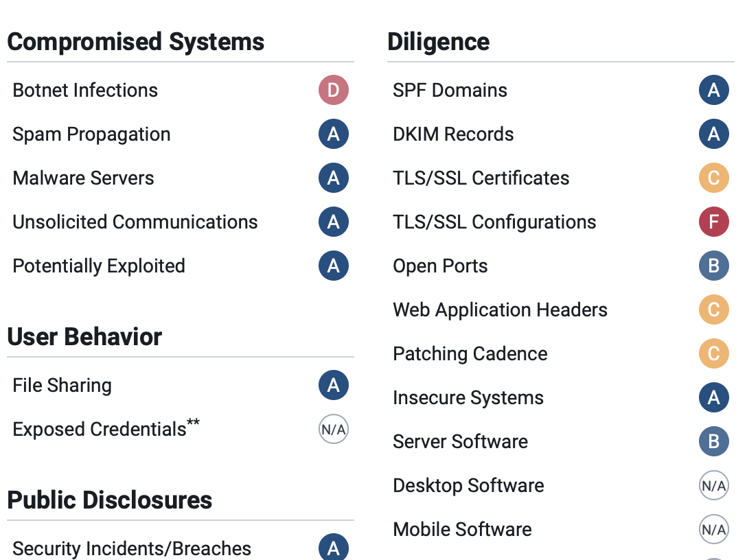Click the A badge for Security Incidents/Breaches
The width and height of the screenshot is (747, 560).
[x=333, y=548]
